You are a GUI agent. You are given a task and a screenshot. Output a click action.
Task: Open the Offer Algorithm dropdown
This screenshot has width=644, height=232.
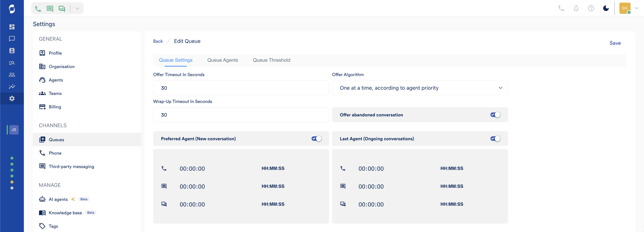(419, 88)
